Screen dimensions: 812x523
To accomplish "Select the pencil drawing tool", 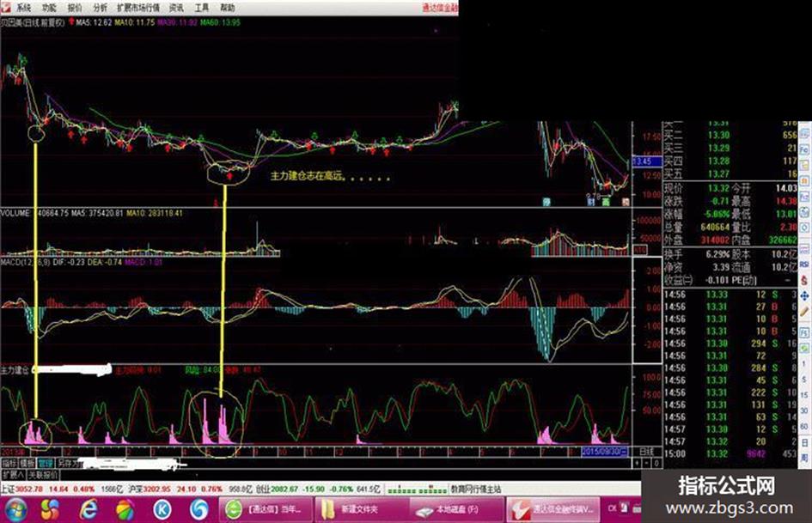I will pos(805,311).
